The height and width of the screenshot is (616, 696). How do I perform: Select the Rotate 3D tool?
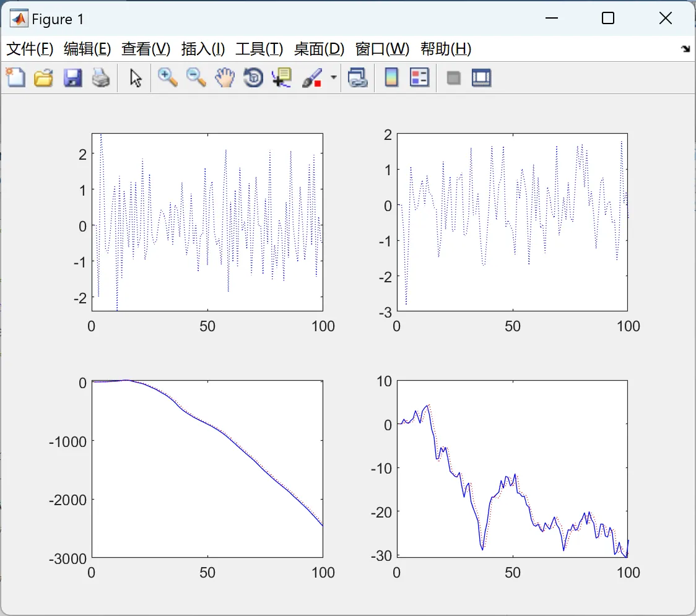tap(253, 77)
